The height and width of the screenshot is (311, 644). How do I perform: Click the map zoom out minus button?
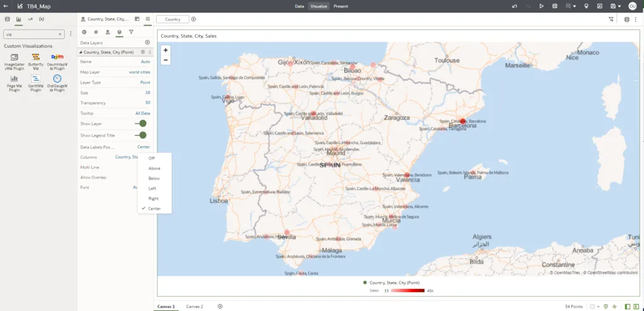click(x=165, y=60)
